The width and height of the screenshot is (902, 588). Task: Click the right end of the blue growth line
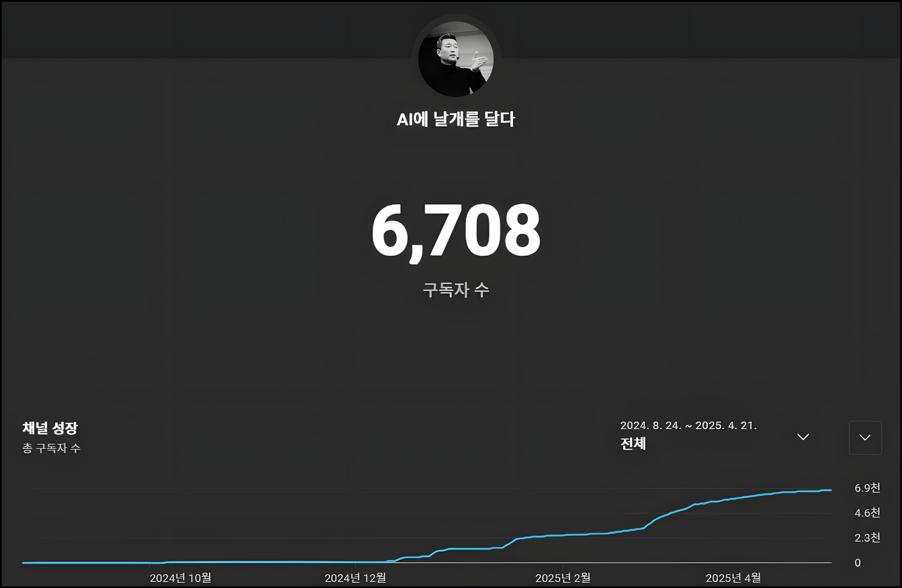point(830,490)
